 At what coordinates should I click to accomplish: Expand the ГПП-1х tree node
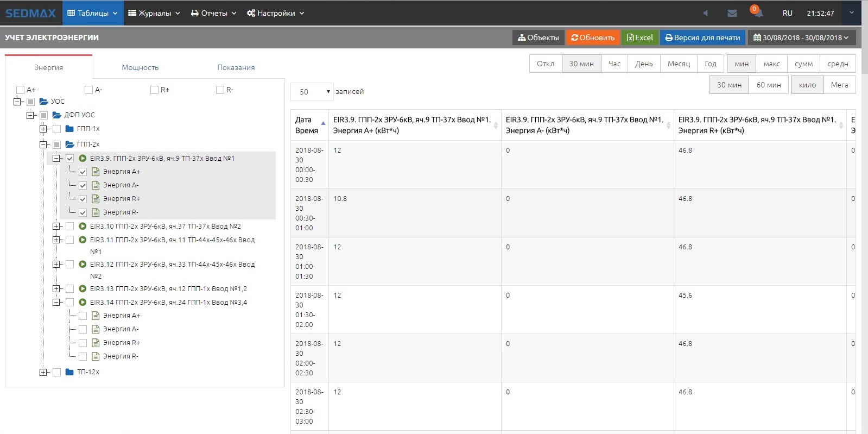(x=43, y=129)
